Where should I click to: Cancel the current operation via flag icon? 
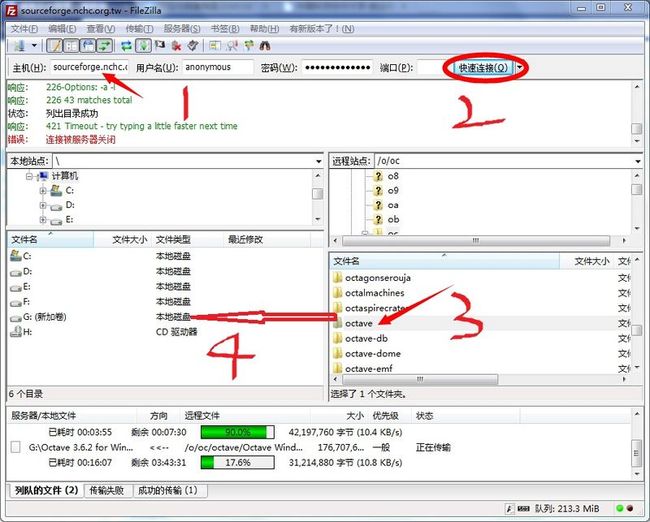tap(160, 46)
